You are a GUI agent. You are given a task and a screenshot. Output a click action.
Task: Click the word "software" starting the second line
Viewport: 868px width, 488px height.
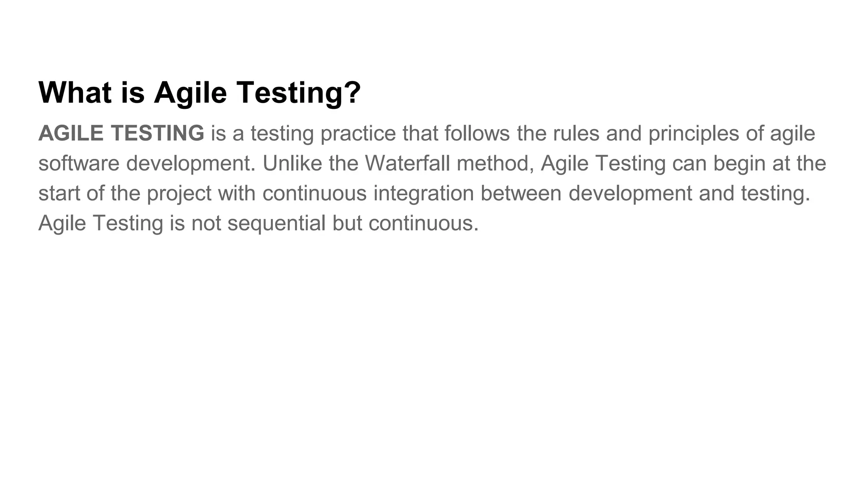click(x=79, y=163)
